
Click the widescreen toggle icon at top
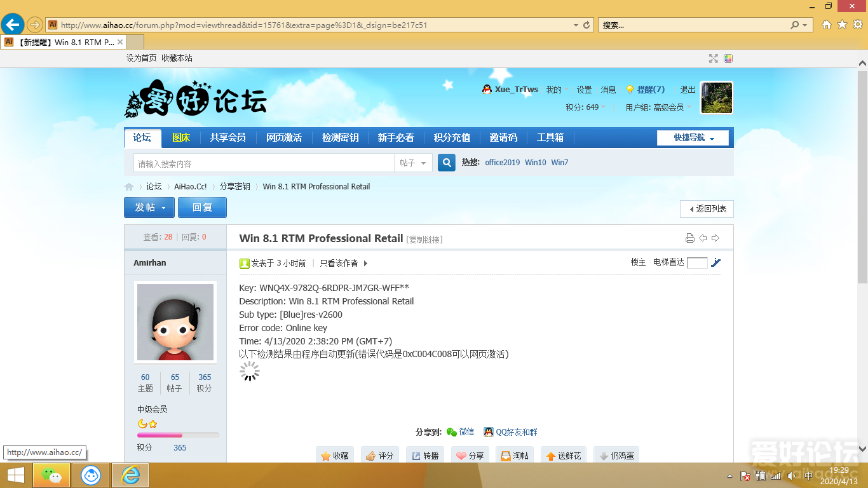[714, 58]
